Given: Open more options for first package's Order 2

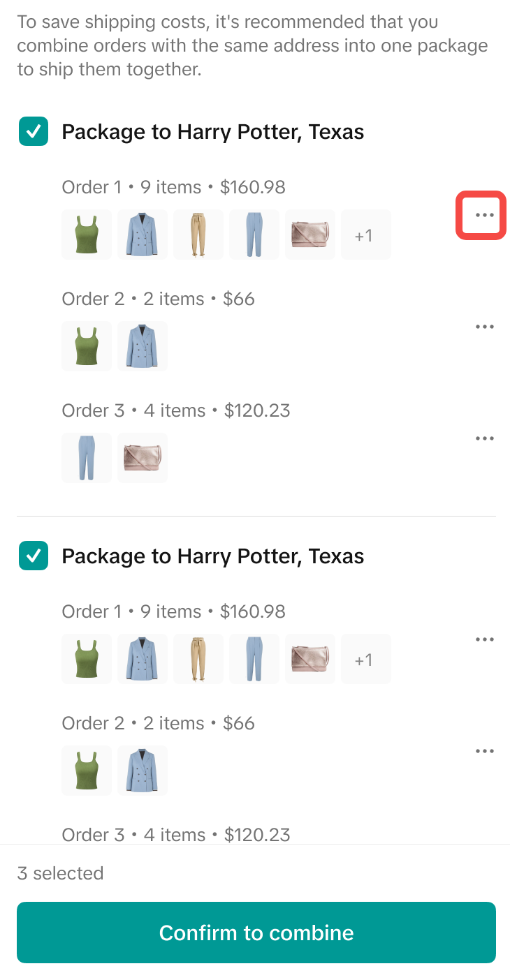Looking at the screenshot, I should point(484,327).
